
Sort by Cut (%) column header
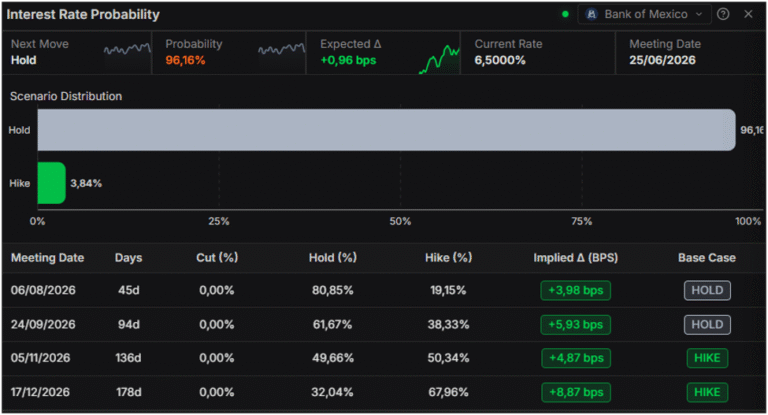click(217, 258)
